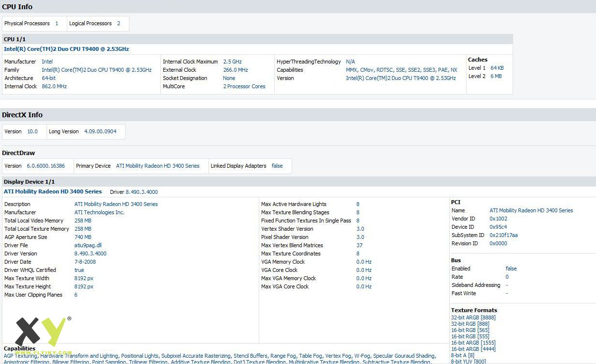Select the Logical Processors value "2"

pos(119,23)
